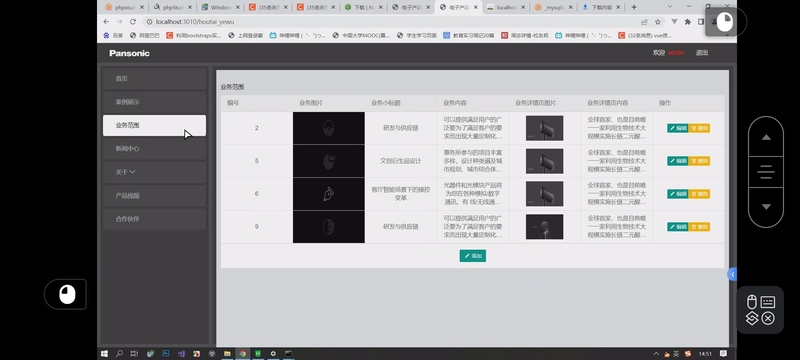This screenshot has height=360, width=800.
Task: Open 合作伙伴 in sidebar
Action: point(155,219)
